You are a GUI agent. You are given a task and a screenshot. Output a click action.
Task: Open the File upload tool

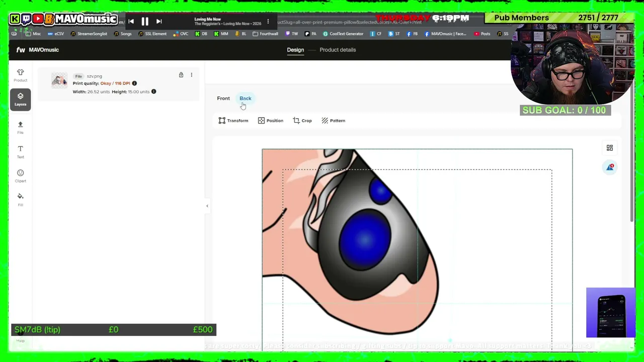coord(20,127)
